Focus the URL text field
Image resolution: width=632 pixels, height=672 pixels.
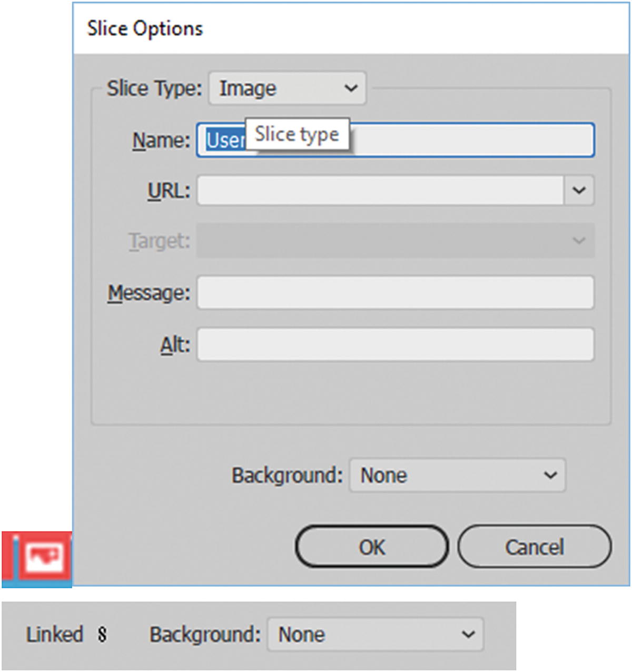click(x=379, y=190)
